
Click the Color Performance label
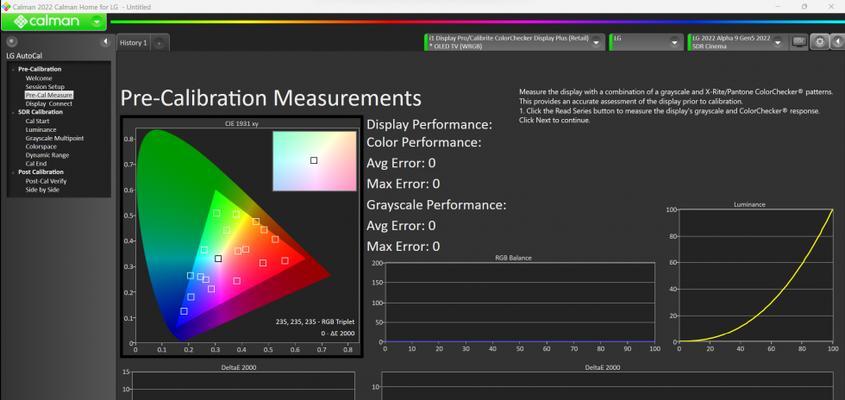point(424,143)
